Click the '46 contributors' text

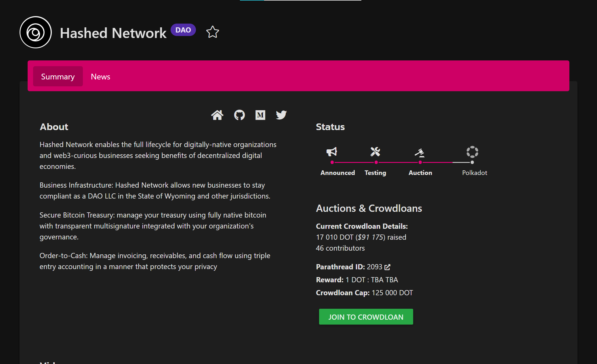point(340,248)
